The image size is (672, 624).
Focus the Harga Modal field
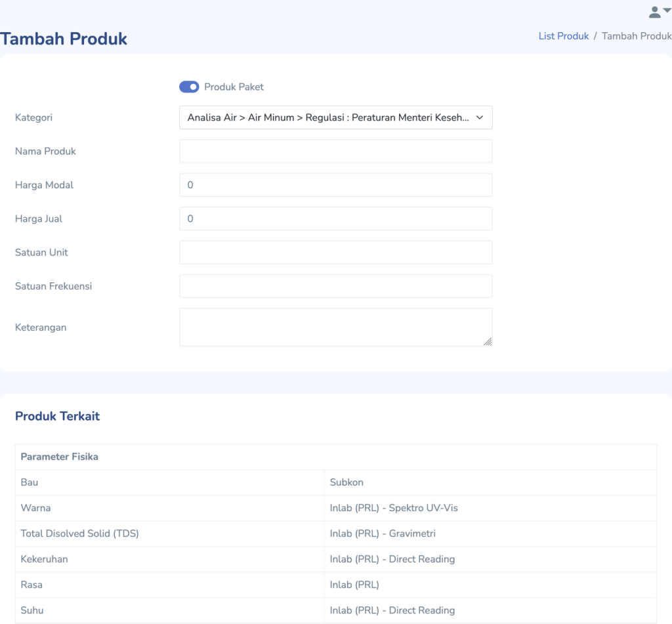point(335,185)
